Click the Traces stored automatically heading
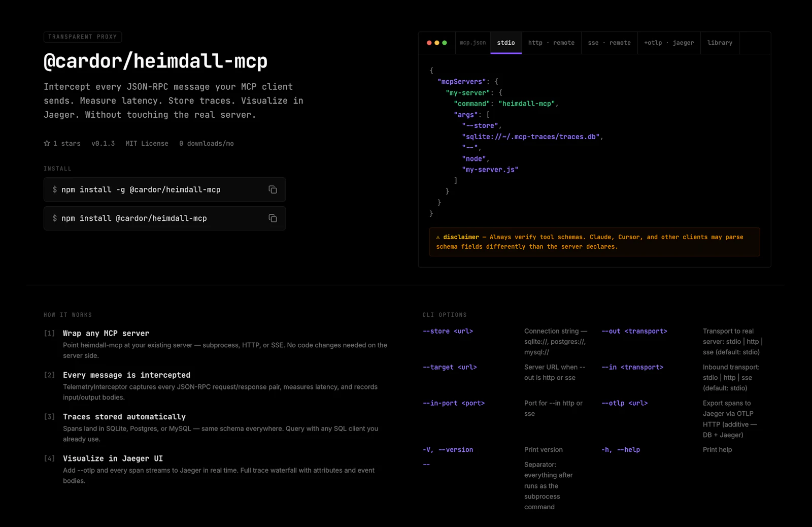 124,417
